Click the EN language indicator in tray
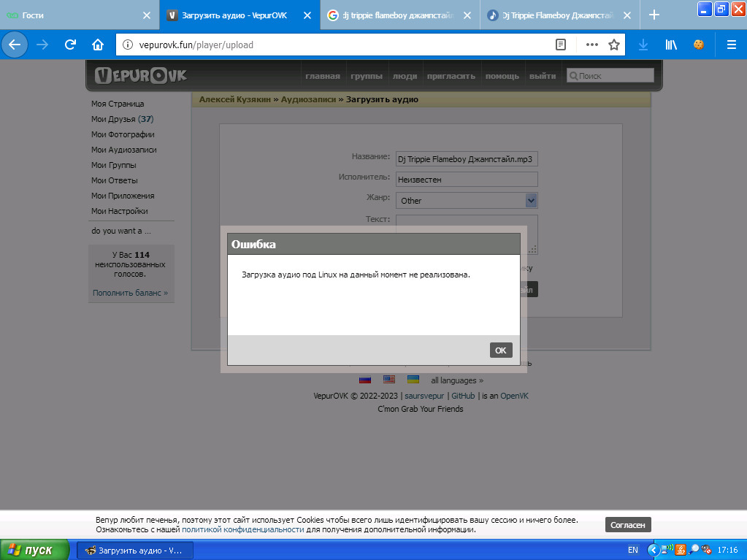The height and width of the screenshot is (560, 747). (x=632, y=550)
